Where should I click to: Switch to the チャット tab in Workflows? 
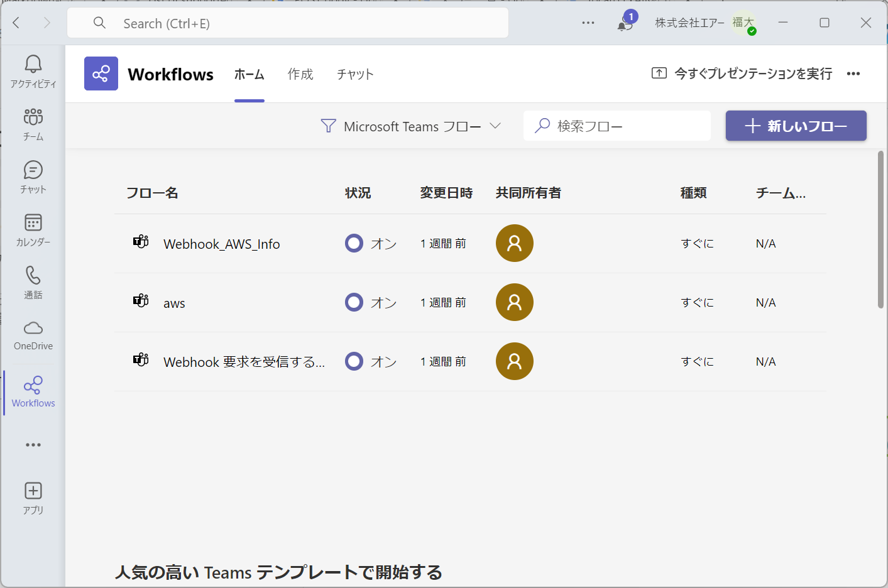(355, 74)
